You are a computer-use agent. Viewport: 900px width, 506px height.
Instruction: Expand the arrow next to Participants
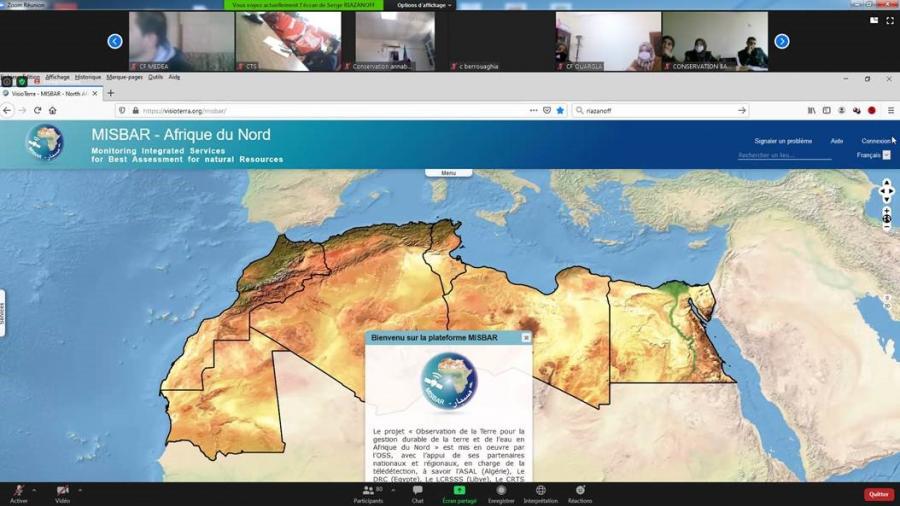click(393, 491)
